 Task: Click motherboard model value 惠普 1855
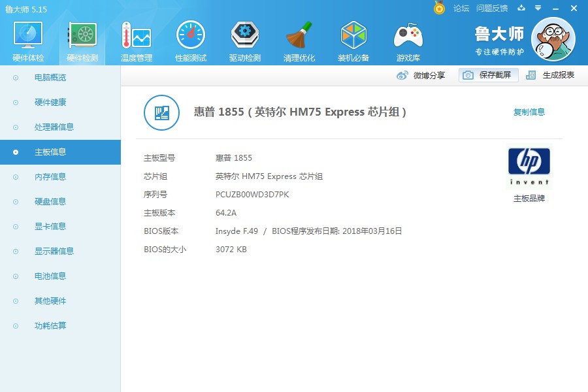(234, 158)
